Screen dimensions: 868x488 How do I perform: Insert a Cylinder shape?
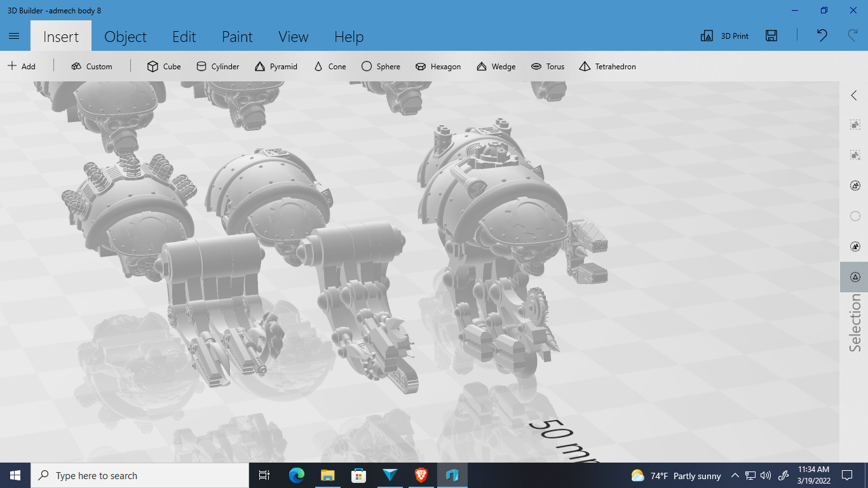[x=217, y=66]
